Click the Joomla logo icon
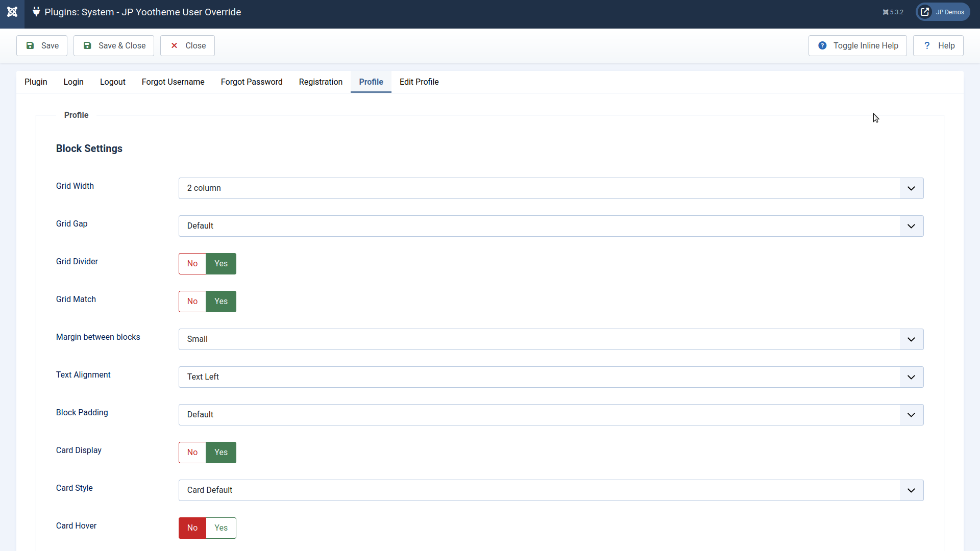Image resolution: width=980 pixels, height=551 pixels. click(x=12, y=12)
